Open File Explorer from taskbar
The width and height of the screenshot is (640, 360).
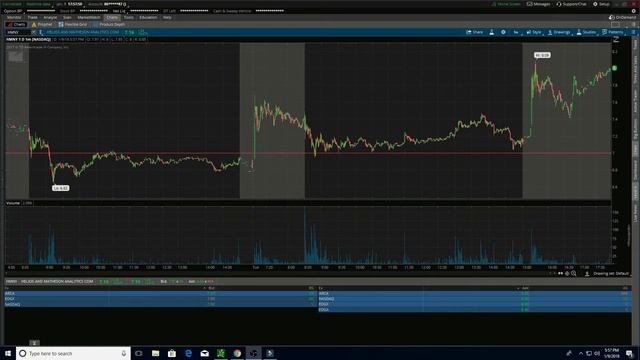coord(156,353)
